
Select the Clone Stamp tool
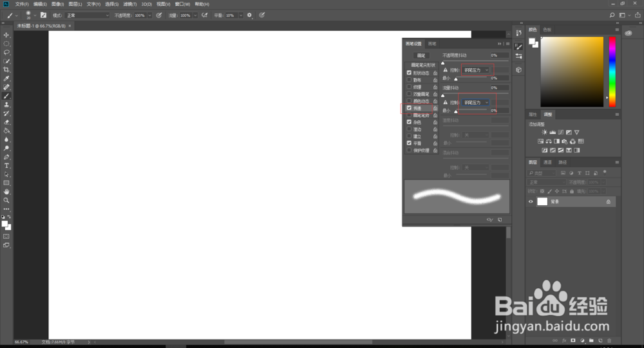click(6, 105)
